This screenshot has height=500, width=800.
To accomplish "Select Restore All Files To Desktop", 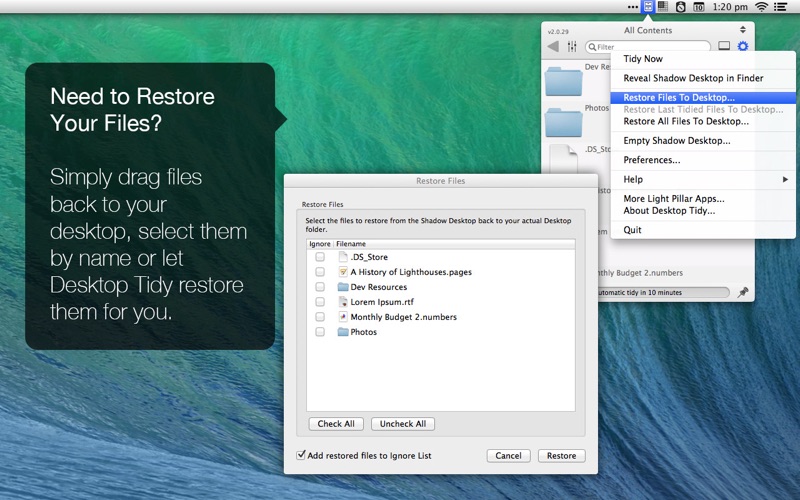I will click(703, 121).
